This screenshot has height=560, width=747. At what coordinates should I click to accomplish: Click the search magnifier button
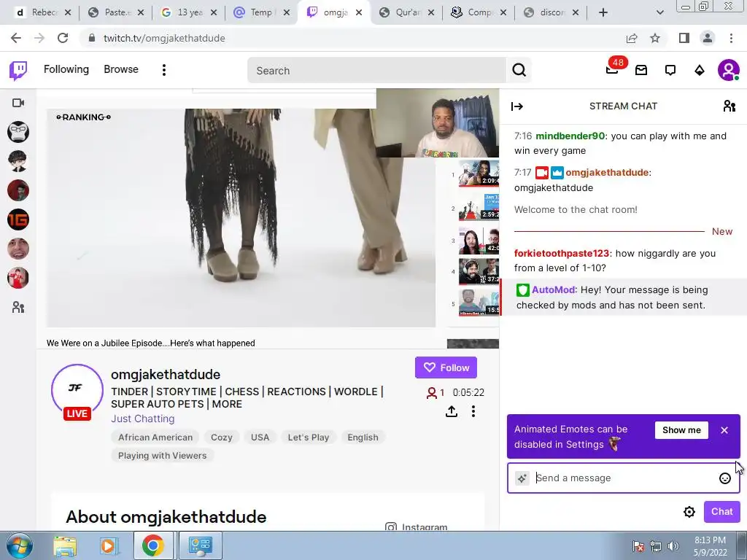click(519, 71)
